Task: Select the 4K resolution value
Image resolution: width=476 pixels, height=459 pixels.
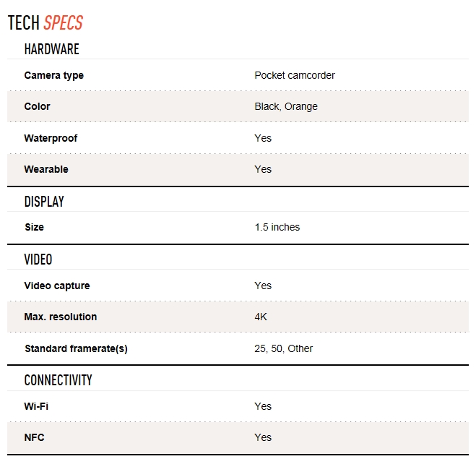Action: (x=261, y=317)
